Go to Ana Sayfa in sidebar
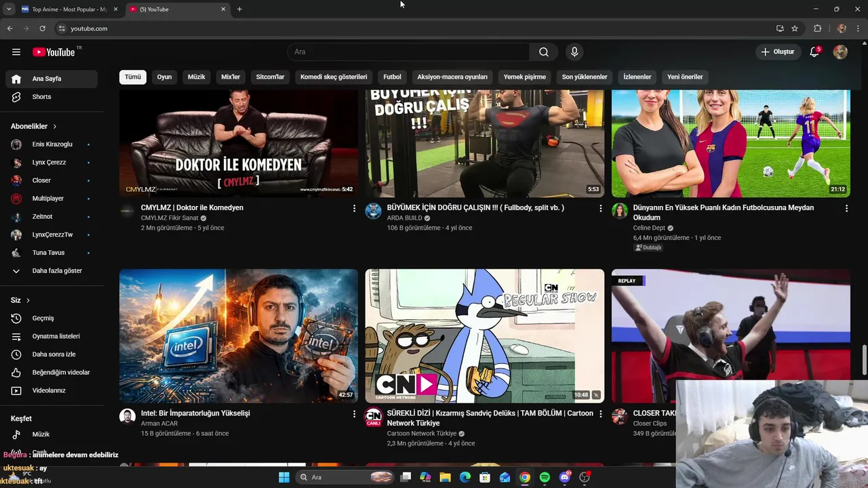This screenshot has height=488, width=868. click(52, 79)
